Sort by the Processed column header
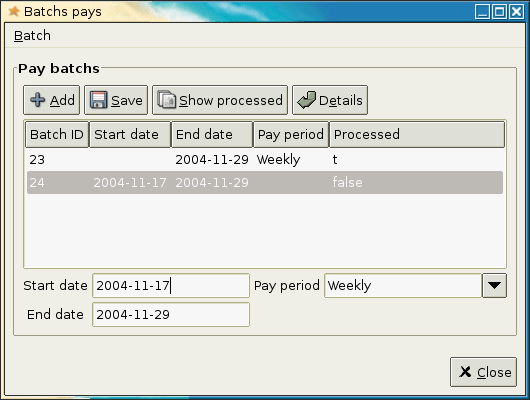The width and height of the screenshot is (530, 400). pyautogui.click(x=417, y=135)
